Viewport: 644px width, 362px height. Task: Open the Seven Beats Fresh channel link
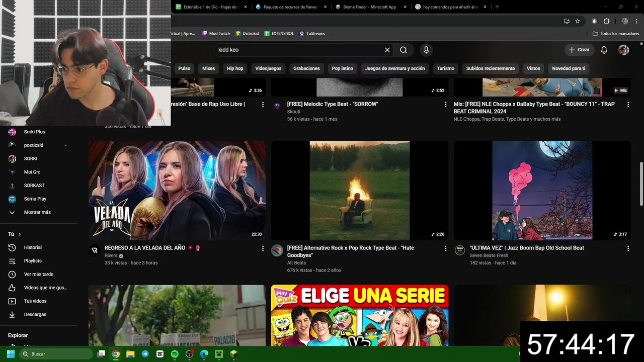tap(489, 255)
